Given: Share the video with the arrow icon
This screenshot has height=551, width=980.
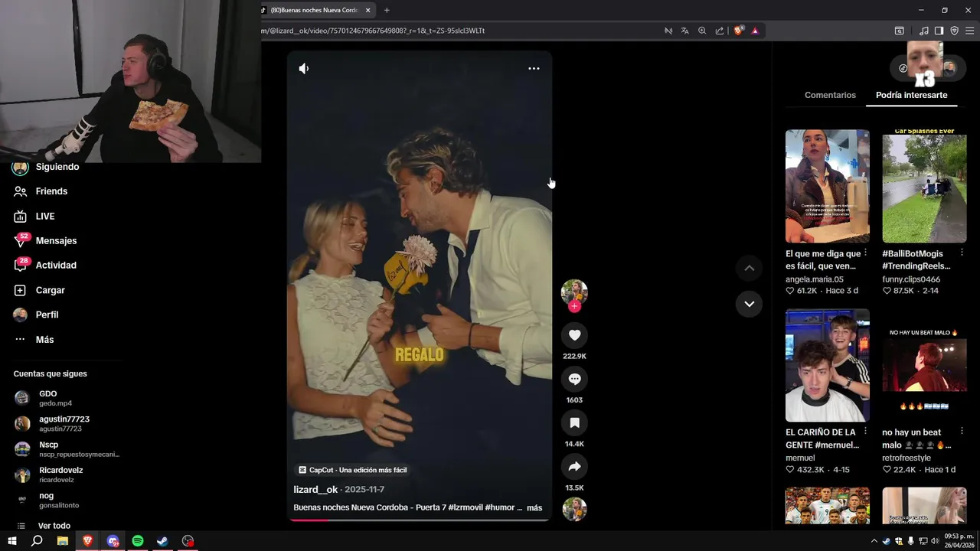Looking at the screenshot, I should tap(574, 467).
